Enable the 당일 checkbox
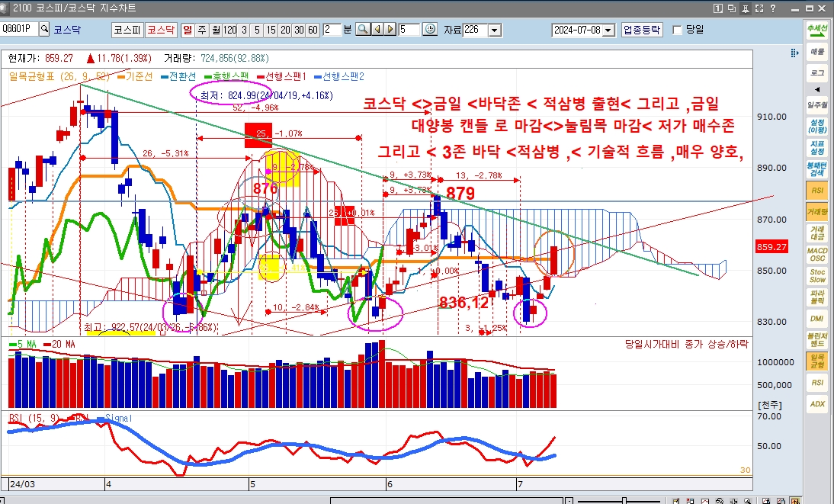 (x=677, y=30)
